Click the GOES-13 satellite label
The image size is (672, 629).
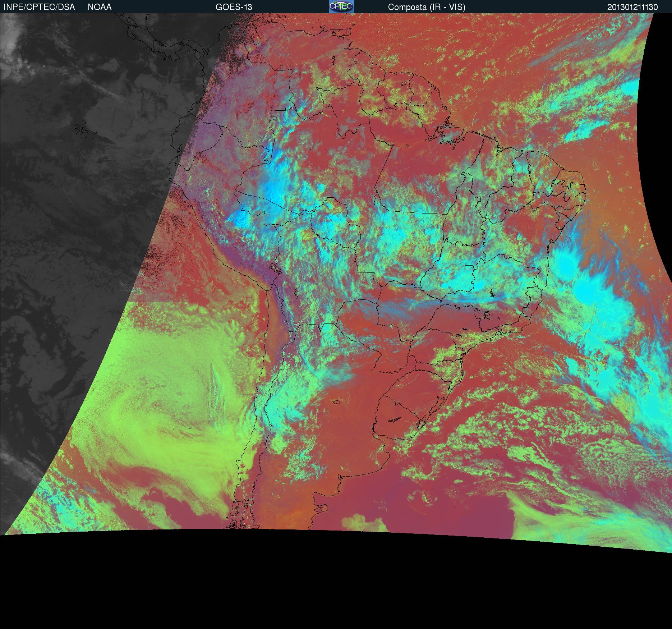234,7
